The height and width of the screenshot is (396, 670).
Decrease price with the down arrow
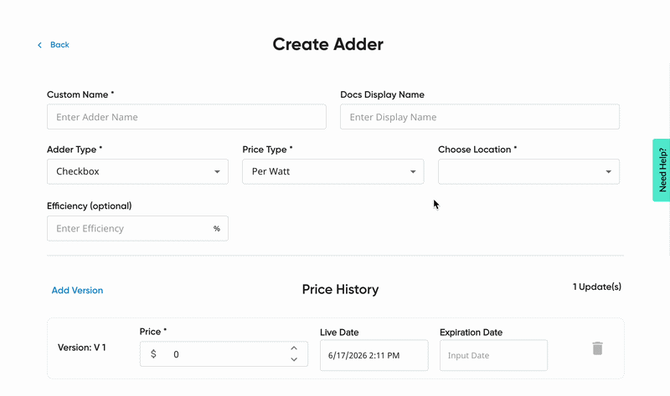[x=294, y=359]
